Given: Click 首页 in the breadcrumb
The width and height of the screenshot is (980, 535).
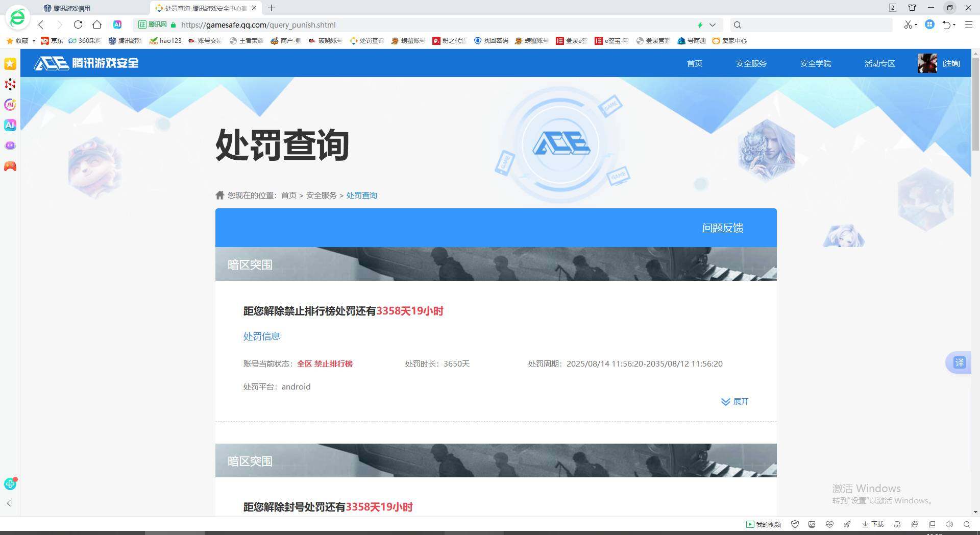Looking at the screenshot, I should pos(289,196).
